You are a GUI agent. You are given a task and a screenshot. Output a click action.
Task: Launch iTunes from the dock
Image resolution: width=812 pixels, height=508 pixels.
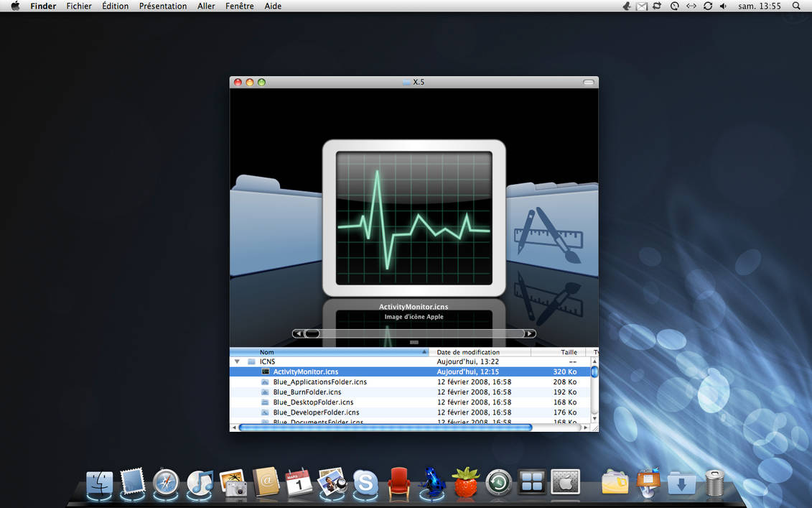point(200,482)
